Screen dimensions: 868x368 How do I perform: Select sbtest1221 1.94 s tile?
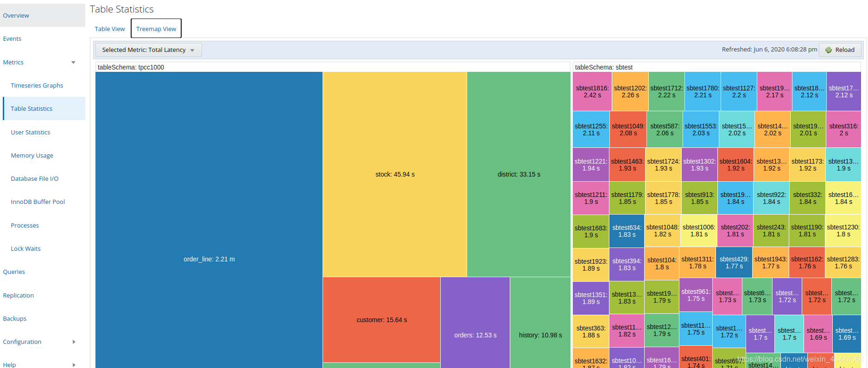tap(591, 165)
